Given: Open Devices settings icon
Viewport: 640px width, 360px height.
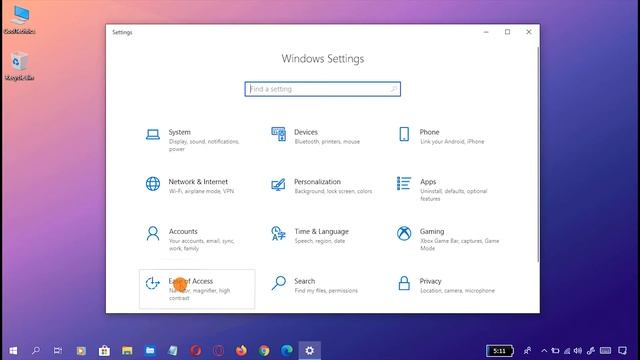Looking at the screenshot, I should 278,134.
